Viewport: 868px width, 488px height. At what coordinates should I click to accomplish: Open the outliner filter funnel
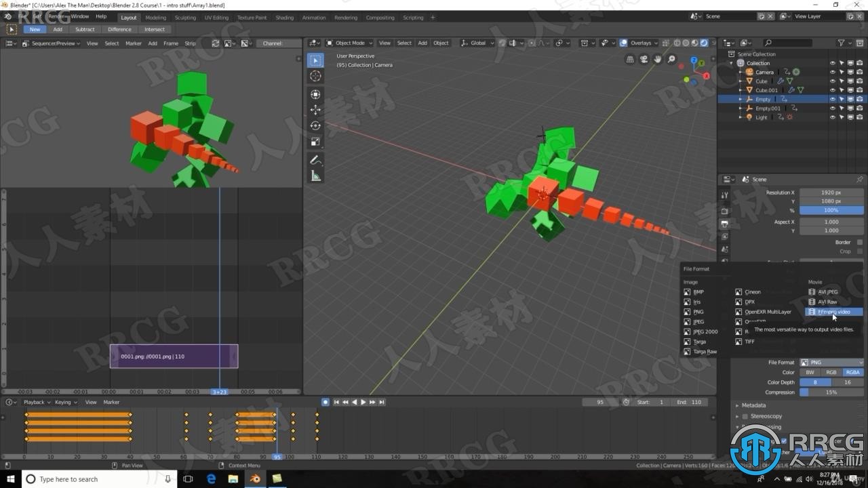tap(841, 43)
